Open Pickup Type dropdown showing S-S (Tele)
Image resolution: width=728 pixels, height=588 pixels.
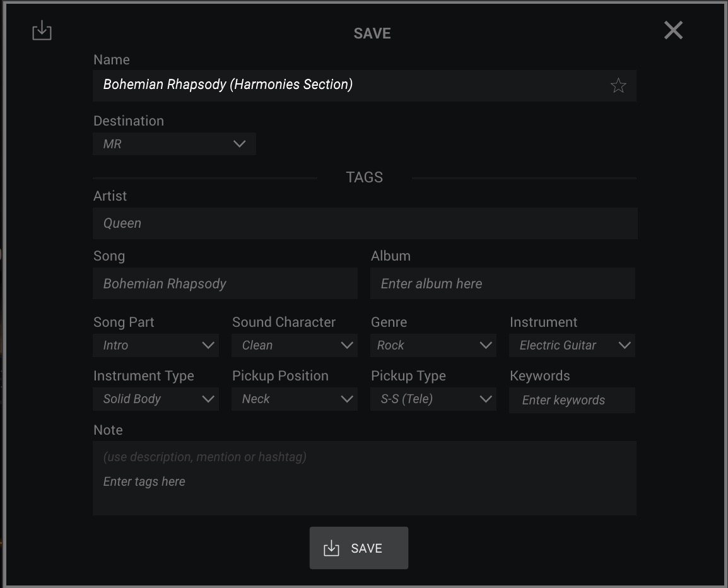pyautogui.click(x=433, y=399)
